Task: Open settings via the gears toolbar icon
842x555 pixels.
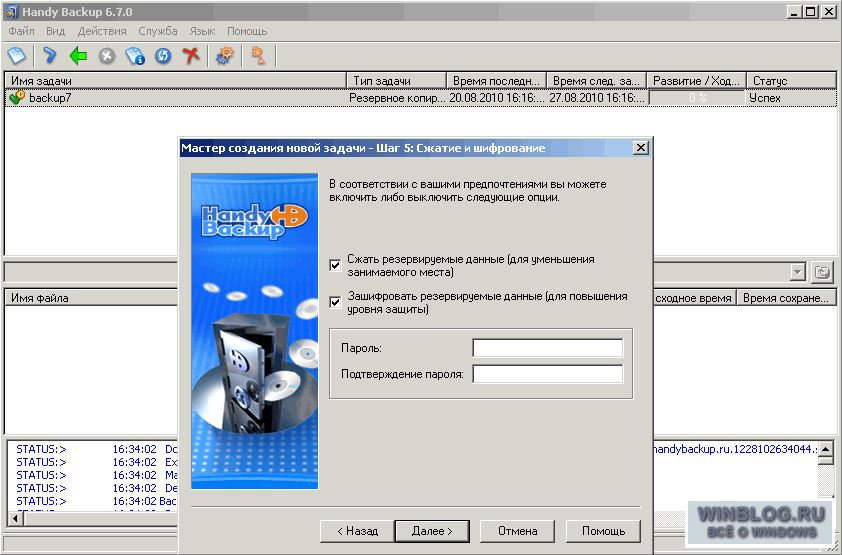Action: point(225,55)
